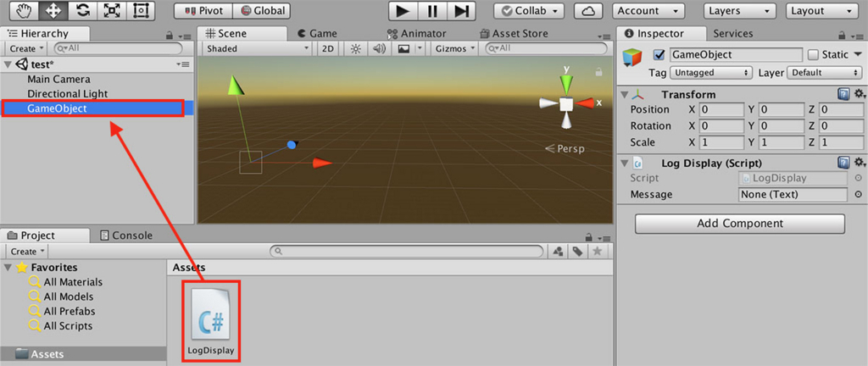Viewport: 868px width, 366px height.
Task: Open the Services tab
Action: coord(733,34)
